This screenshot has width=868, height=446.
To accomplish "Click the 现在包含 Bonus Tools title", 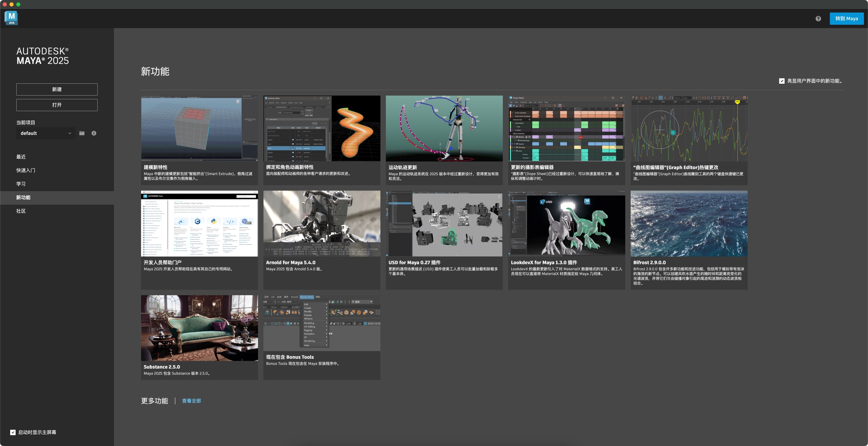I will 290,357.
